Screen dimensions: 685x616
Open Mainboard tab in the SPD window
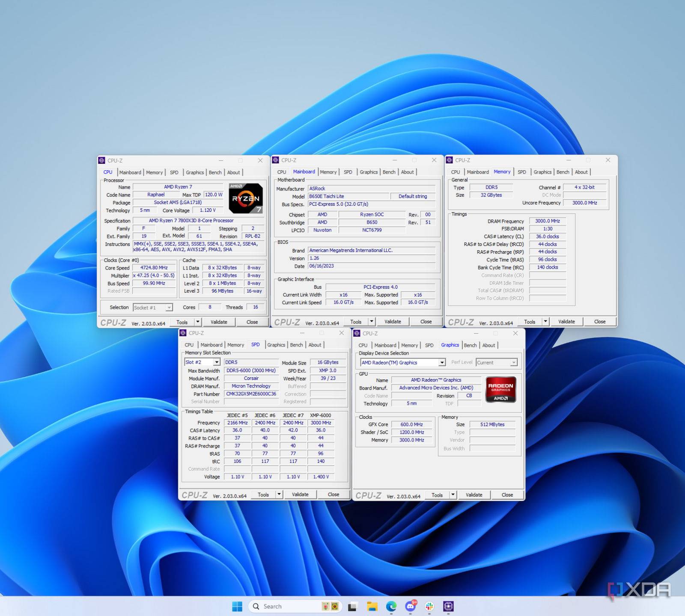coord(211,345)
